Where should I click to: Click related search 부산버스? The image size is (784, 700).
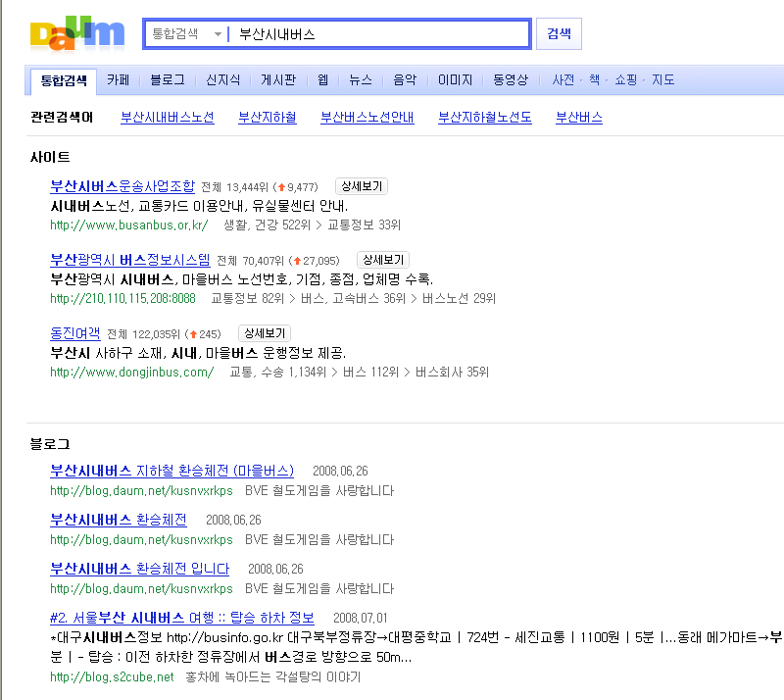click(x=579, y=118)
